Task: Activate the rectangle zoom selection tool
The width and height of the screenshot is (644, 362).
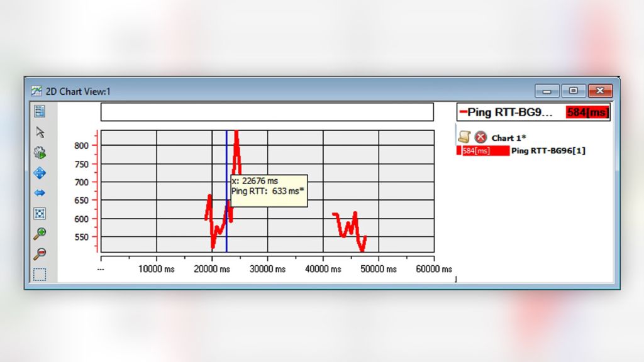Action: 40,273
